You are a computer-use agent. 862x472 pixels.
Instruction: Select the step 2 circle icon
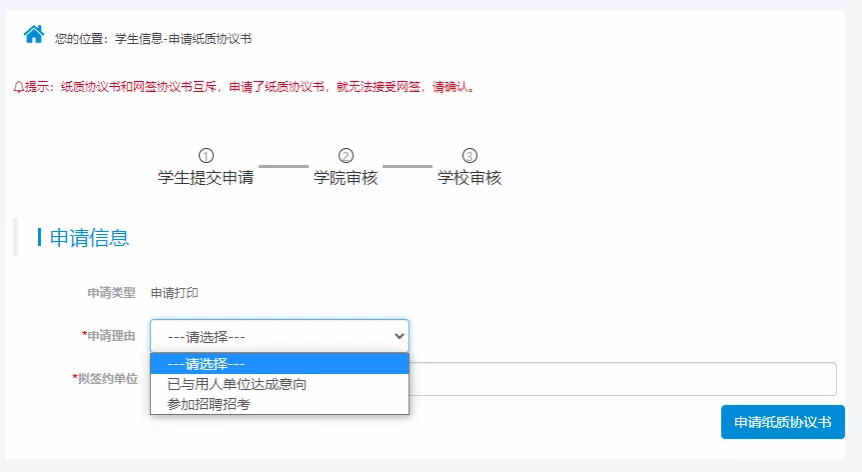346,155
